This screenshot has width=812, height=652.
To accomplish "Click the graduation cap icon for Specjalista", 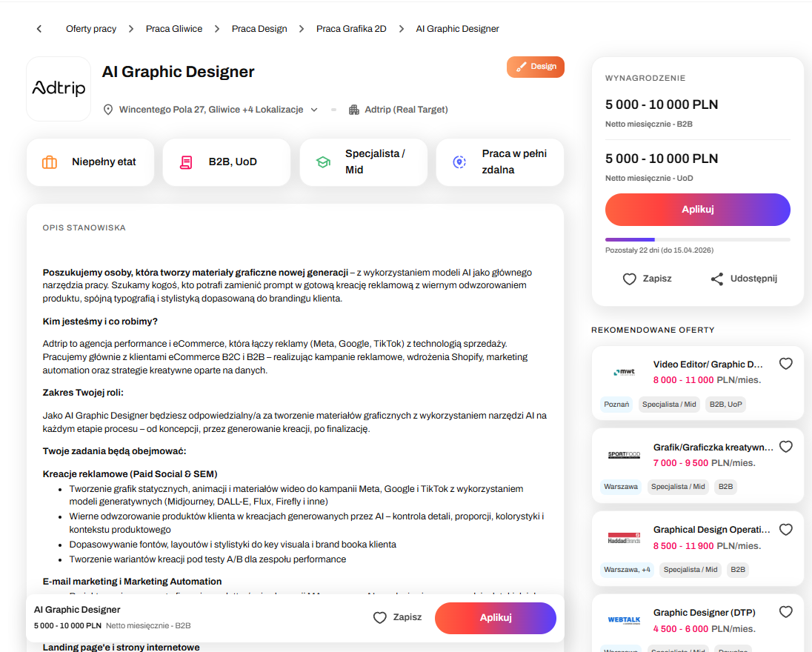I will click(323, 162).
